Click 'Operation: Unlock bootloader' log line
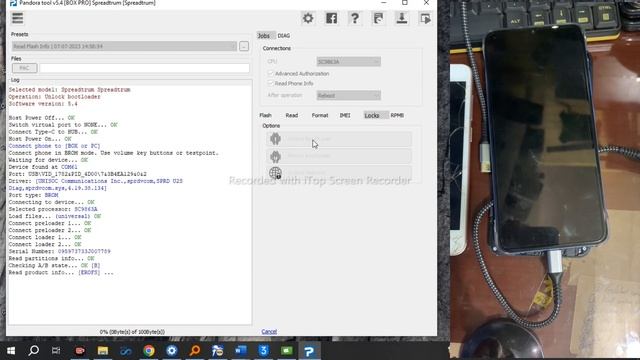Screen dimensions: 640x360 (55, 97)
